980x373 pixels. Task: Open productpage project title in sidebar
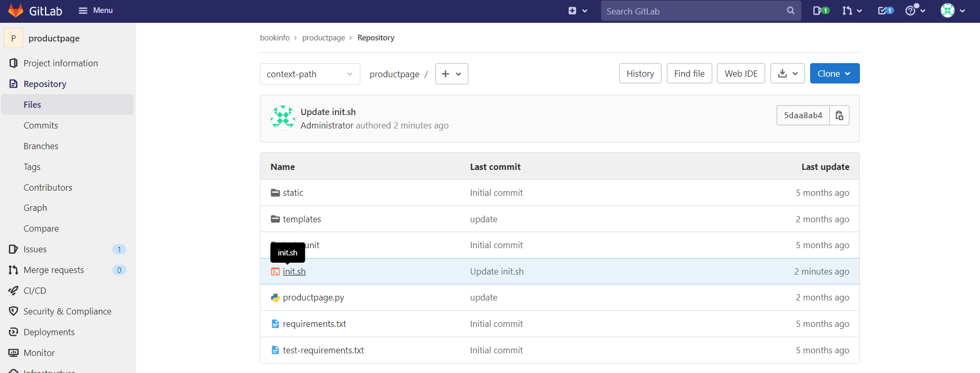[54, 38]
